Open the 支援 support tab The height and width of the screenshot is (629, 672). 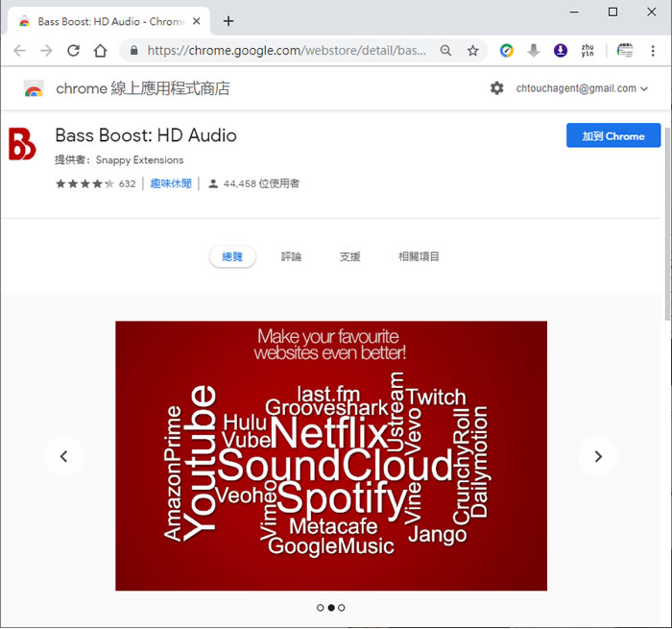pos(349,256)
